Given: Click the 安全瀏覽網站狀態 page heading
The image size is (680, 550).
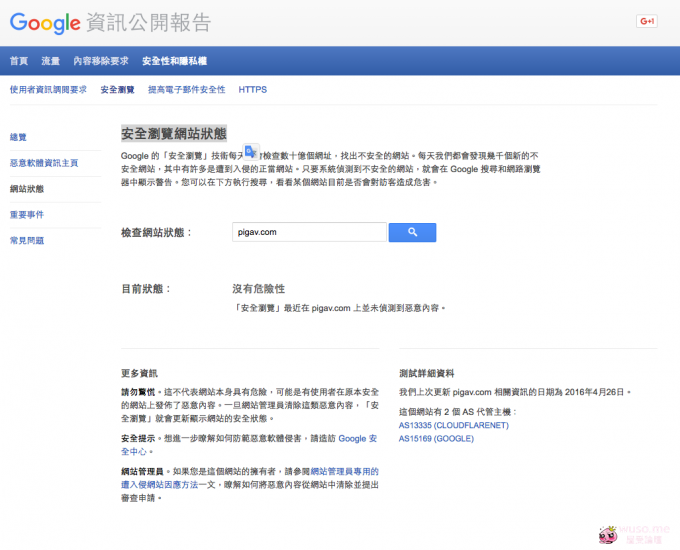Looking at the screenshot, I should [x=174, y=133].
